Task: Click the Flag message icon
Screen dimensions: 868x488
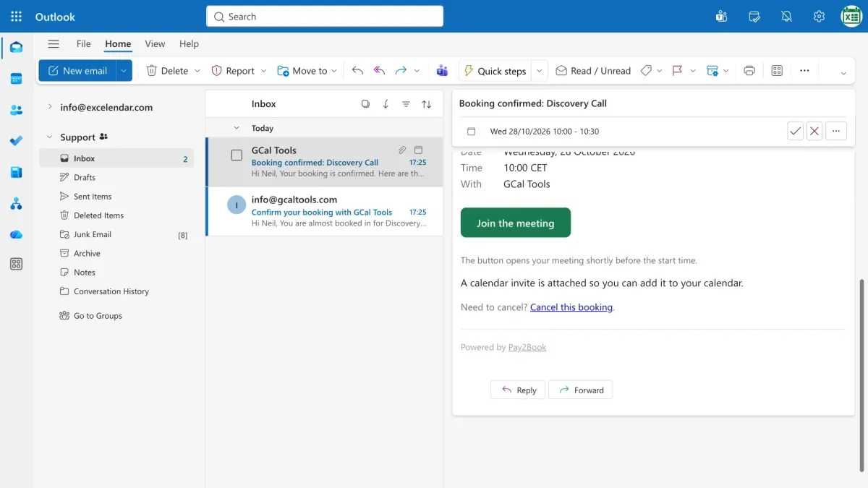Action: pyautogui.click(x=677, y=71)
